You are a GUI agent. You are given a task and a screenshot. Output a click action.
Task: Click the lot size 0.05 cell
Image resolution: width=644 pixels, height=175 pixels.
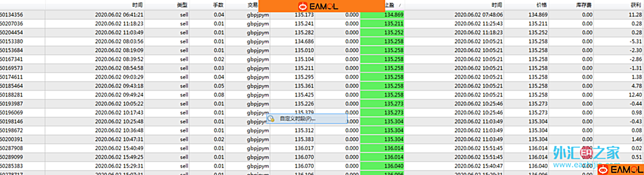tap(219, 86)
